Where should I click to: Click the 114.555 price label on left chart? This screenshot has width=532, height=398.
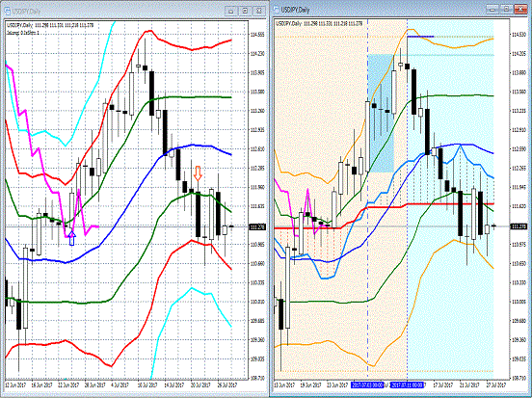(x=257, y=35)
